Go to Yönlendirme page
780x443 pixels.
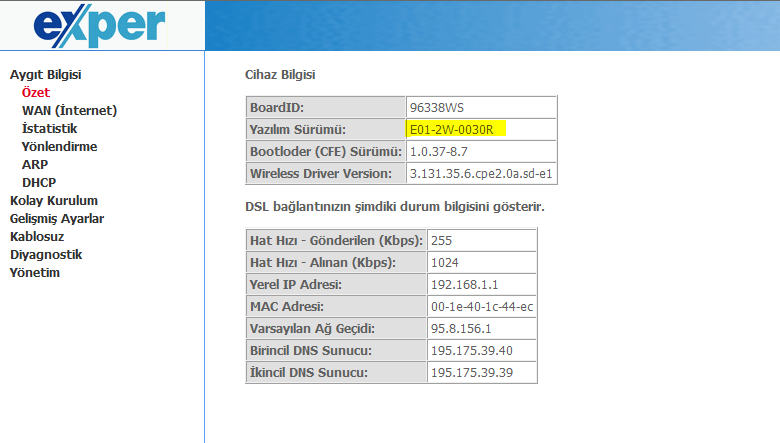coord(60,147)
